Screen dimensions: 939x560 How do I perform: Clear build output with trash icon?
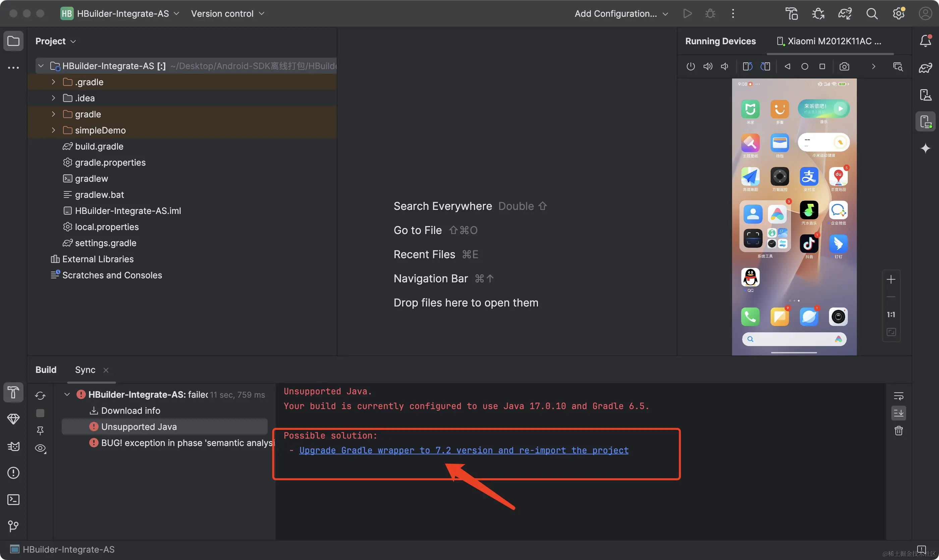pos(899,431)
